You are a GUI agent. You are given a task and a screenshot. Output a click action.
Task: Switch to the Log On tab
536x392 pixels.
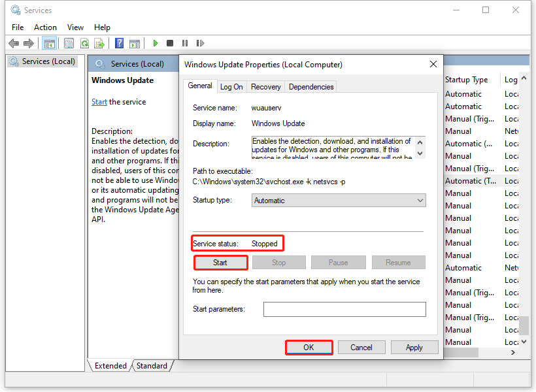tap(231, 87)
